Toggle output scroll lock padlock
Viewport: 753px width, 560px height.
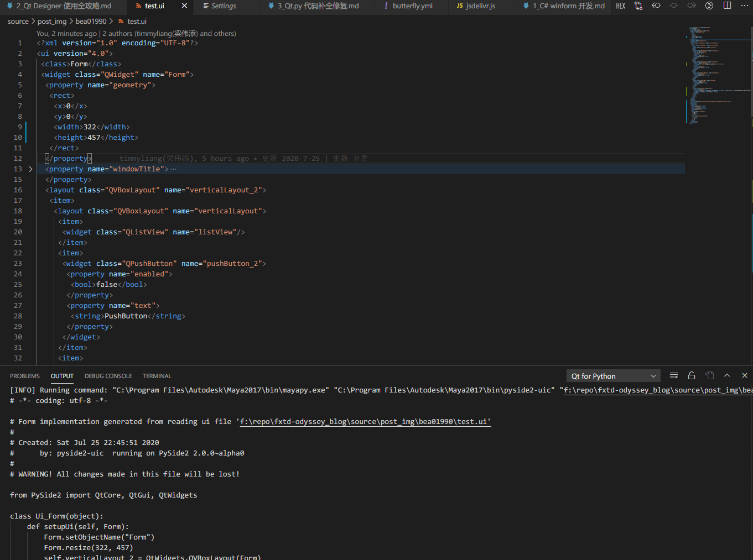click(x=692, y=376)
